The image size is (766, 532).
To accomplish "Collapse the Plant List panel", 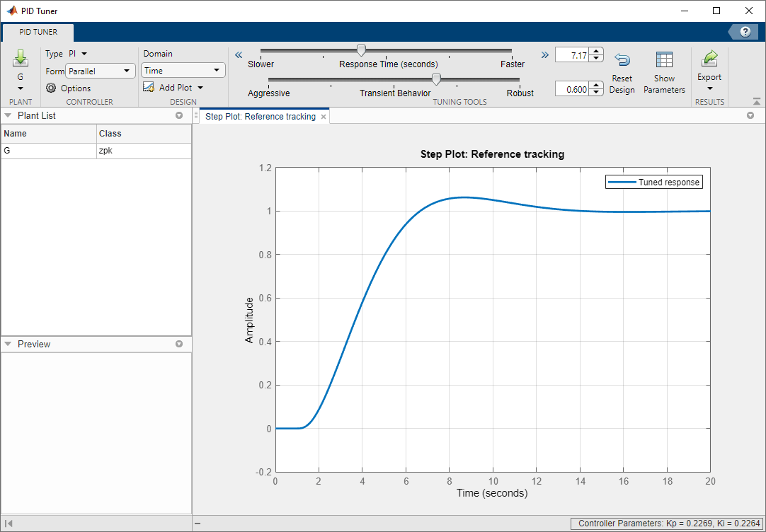I will click(x=8, y=115).
